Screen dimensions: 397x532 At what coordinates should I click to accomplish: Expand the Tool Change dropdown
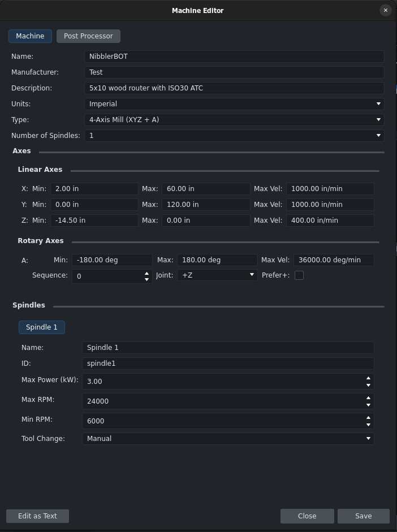[x=228, y=438]
